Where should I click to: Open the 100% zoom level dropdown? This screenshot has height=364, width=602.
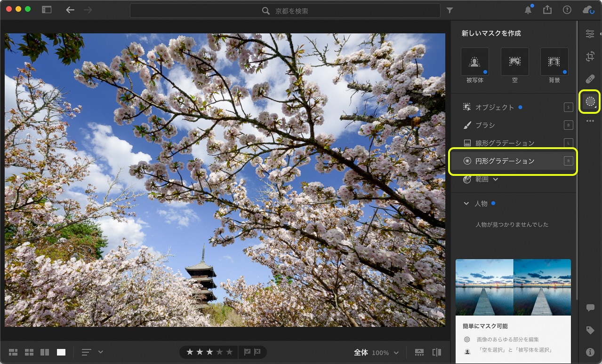tap(385, 353)
